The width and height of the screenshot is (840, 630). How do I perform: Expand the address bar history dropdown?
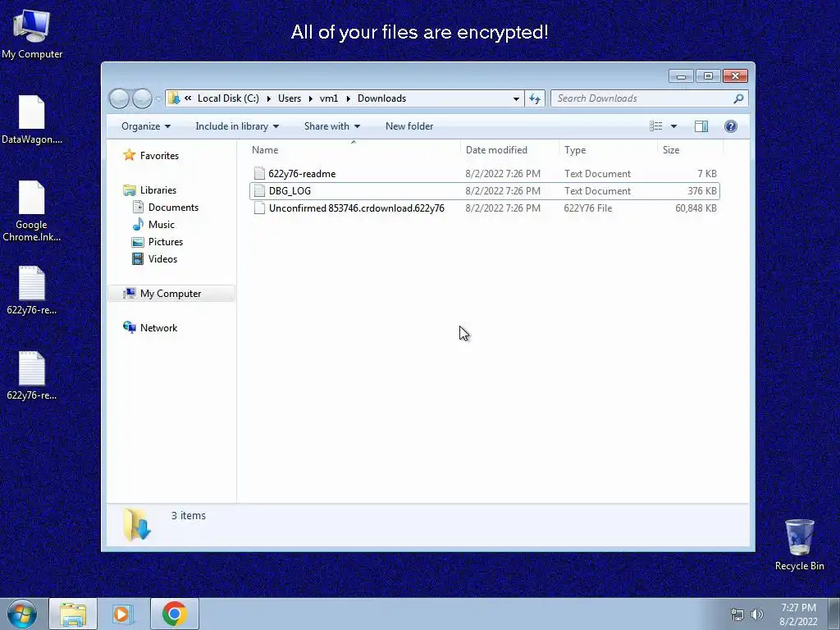[x=516, y=98]
